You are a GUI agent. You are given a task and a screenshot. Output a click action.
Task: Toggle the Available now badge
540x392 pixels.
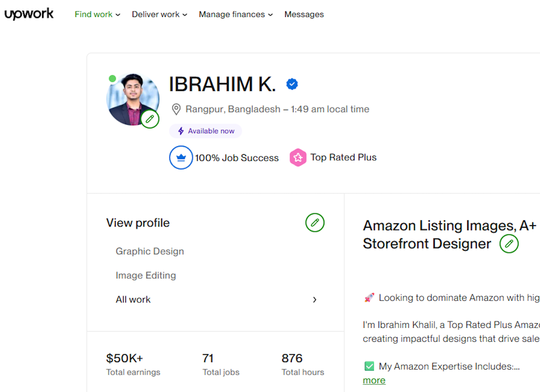point(206,131)
